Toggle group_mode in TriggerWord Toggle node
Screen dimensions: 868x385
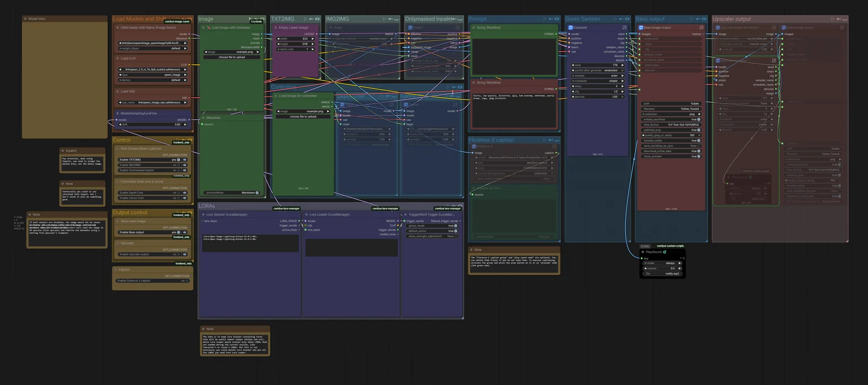pyautogui.click(x=456, y=226)
